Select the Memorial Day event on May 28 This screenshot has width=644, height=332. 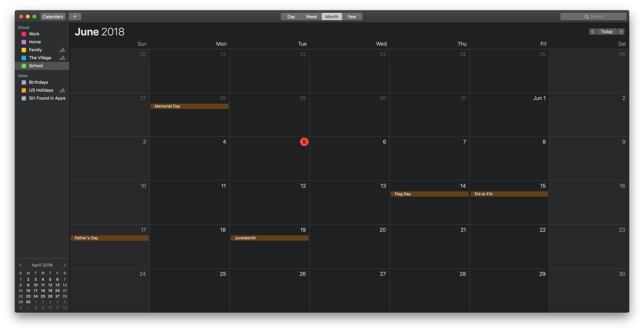click(x=189, y=106)
